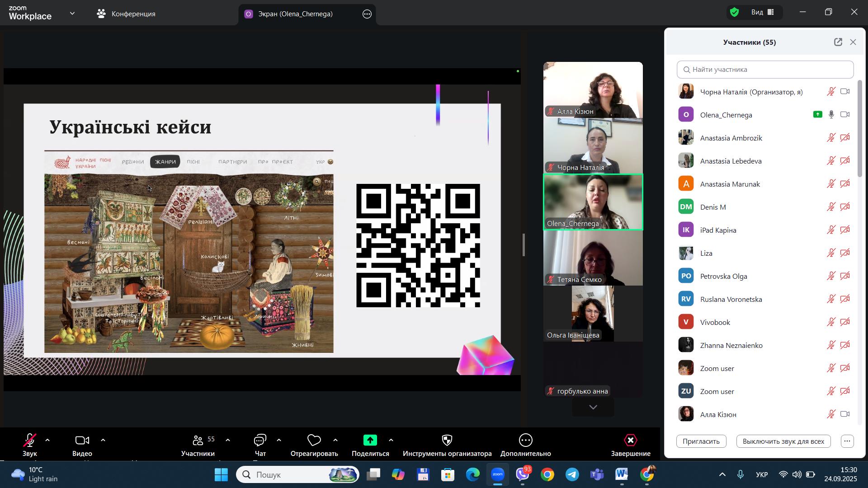
Task: Click the End meeting icon
Action: point(630,441)
